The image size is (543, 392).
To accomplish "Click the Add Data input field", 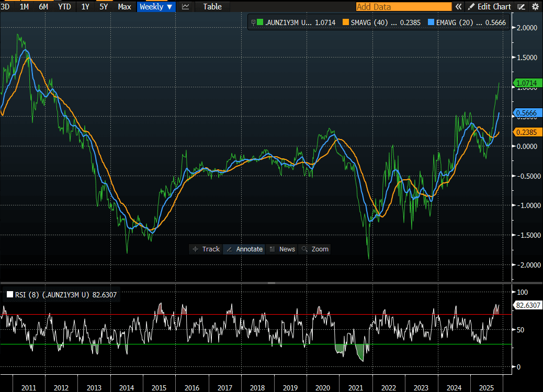I will (x=403, y=7).
